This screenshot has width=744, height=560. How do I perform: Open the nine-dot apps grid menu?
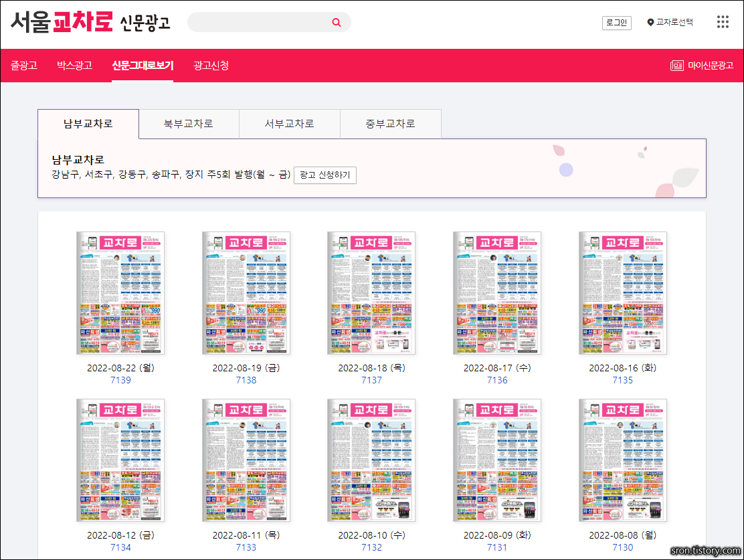point(723,22)
